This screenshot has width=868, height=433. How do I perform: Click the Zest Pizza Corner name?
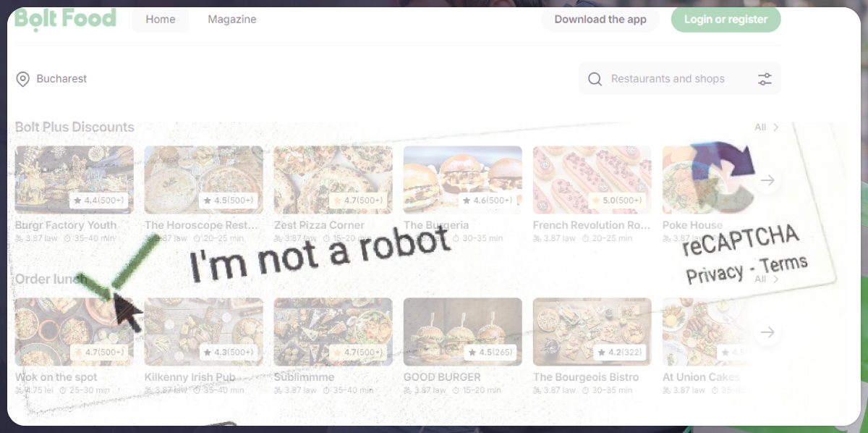pos(319,225)
